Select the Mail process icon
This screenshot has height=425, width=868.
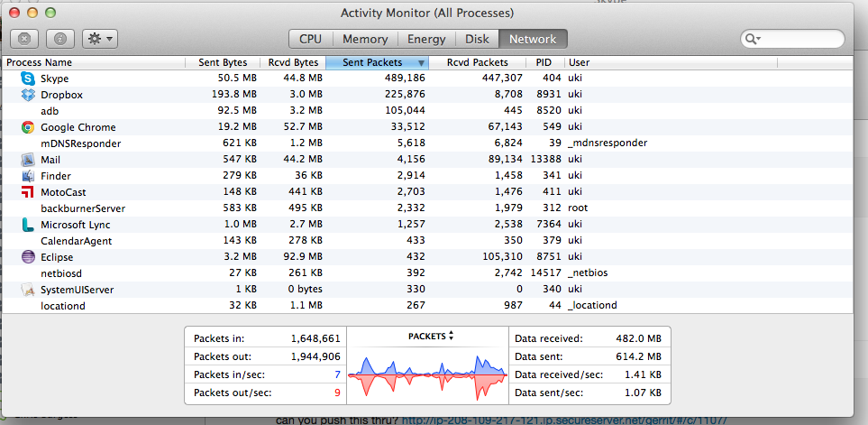click(x=28, y=160)
